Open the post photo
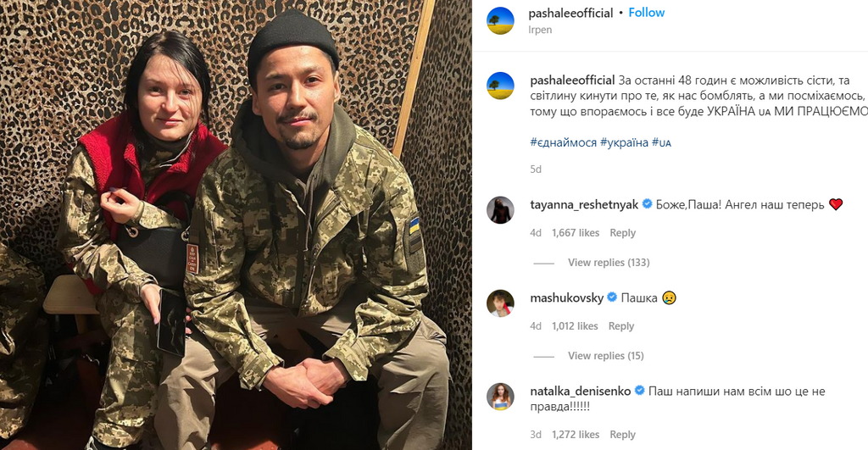This screenshot has width=868, height=450. tap(236, 225)
